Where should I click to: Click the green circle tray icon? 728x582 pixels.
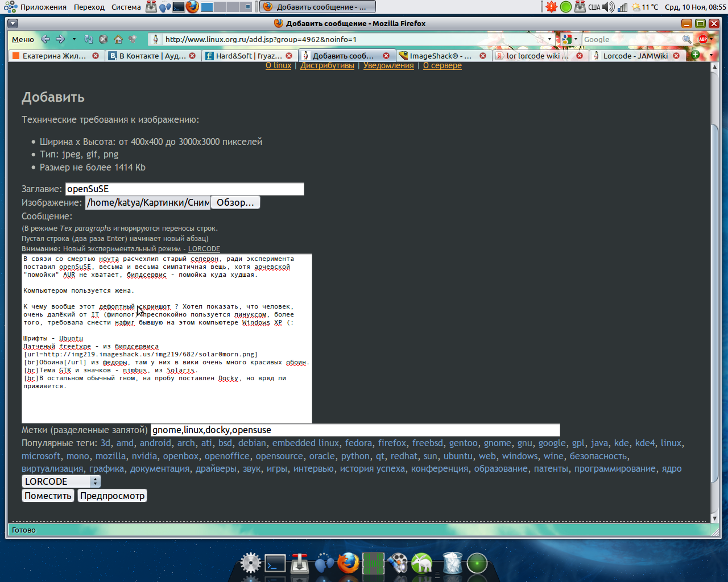565,7
